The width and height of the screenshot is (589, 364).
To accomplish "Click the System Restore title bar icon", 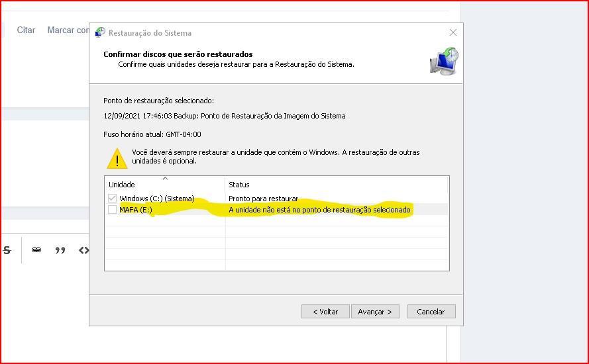I will pyautogui.click(x=100, y=32).
